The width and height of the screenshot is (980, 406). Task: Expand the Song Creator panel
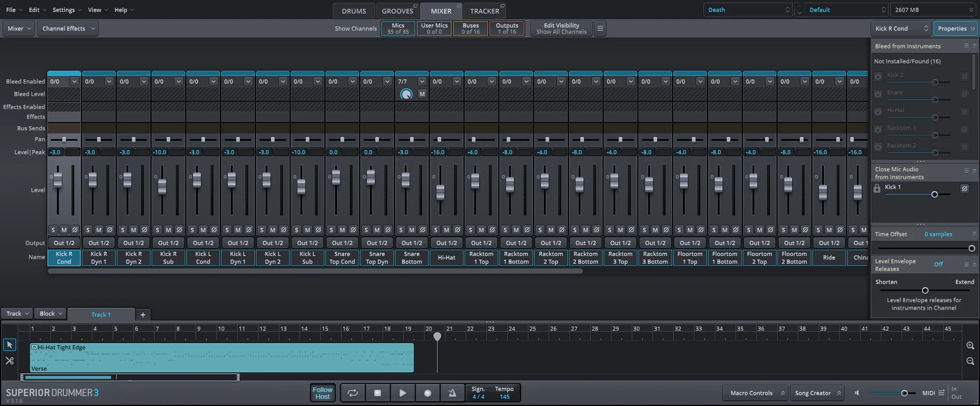click(818, 393)
